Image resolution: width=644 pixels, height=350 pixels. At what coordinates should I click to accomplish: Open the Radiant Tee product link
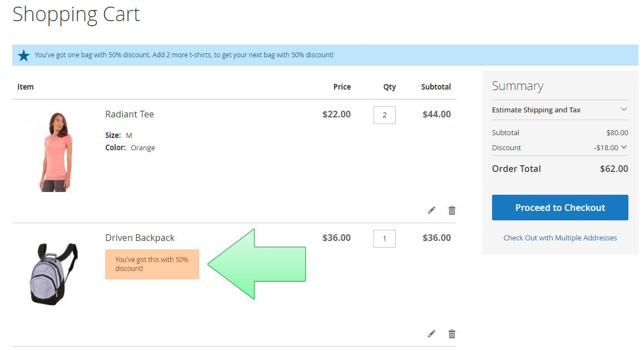pos(129,114)
